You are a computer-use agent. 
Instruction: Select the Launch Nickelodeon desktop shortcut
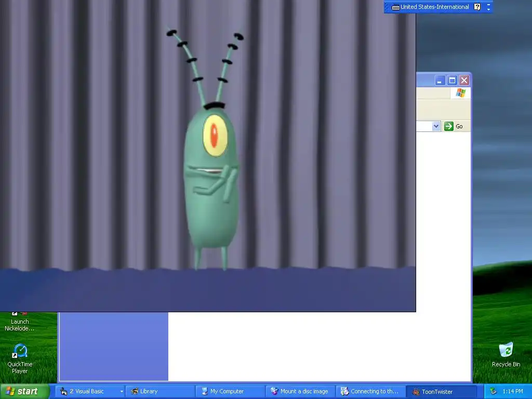click(x=19, y=322)
